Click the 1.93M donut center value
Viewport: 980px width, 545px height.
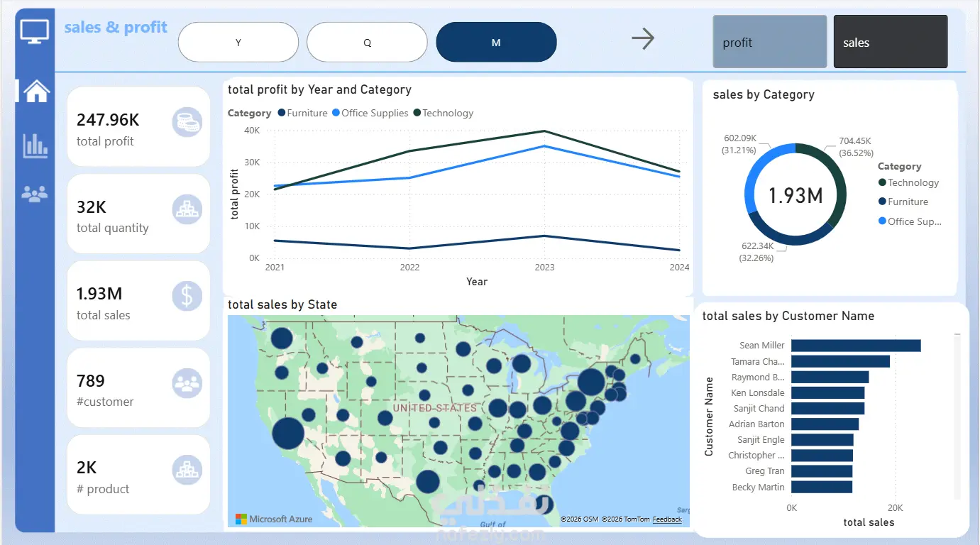[x=795, y=195]
